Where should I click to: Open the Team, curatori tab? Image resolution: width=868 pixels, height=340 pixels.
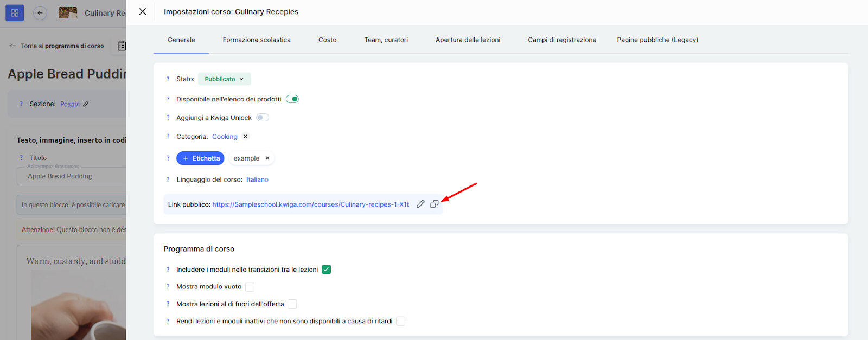click(386, 40)
